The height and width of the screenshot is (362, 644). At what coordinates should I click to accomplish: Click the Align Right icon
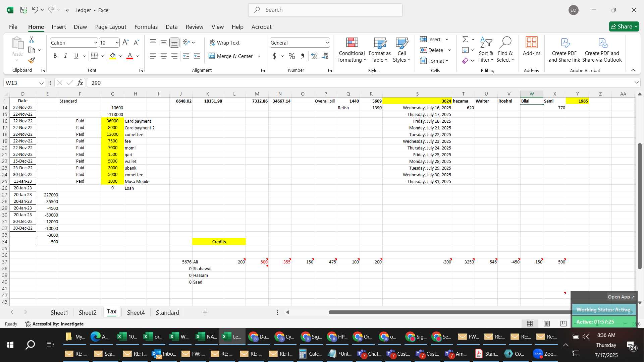(174, 56)
